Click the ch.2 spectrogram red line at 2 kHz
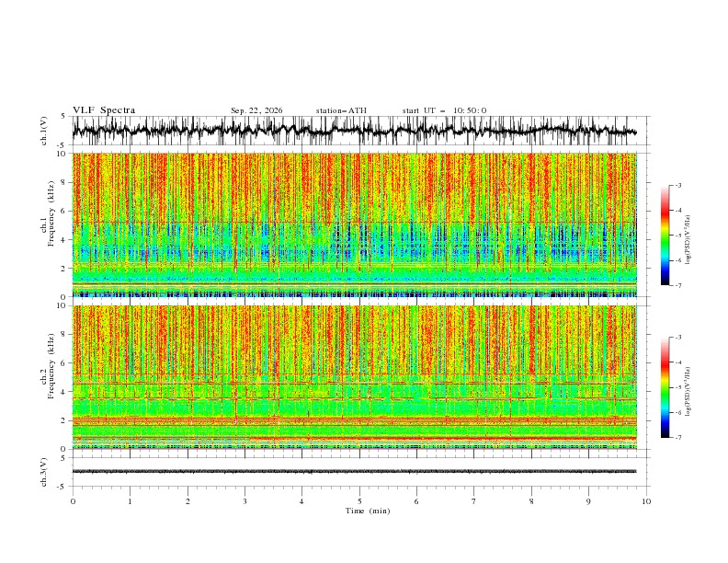This screenshot has width=728, height=563. (x=354, y=420)
